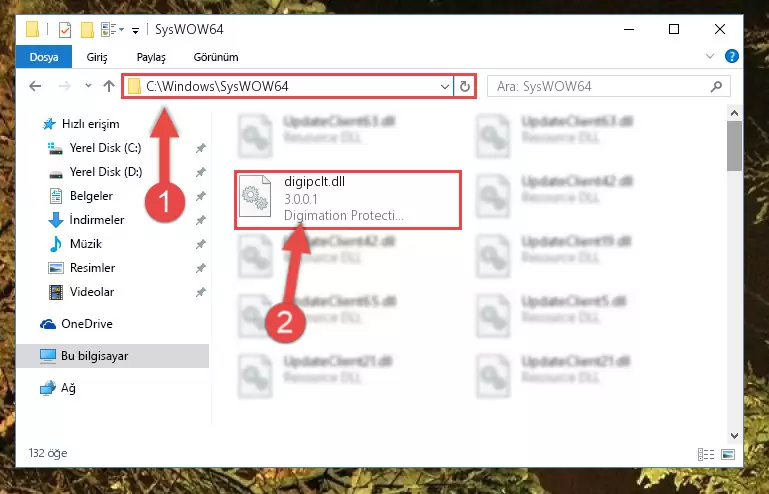769x494 pixels.
Task: Select Hızlı erişim in navigation pane
Action: [x=91, y=124]
